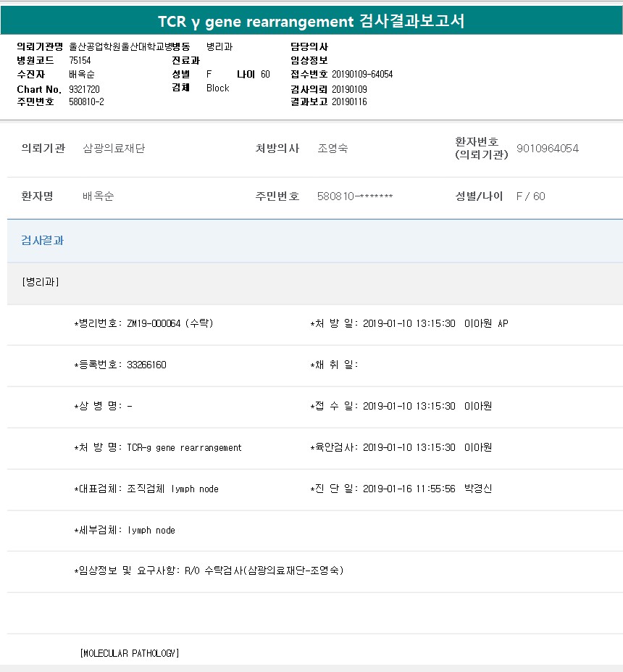The width and height of the screenshot is (623, 672).
Task: Select hospital code value 75154
Action: (x=80, y=60)
